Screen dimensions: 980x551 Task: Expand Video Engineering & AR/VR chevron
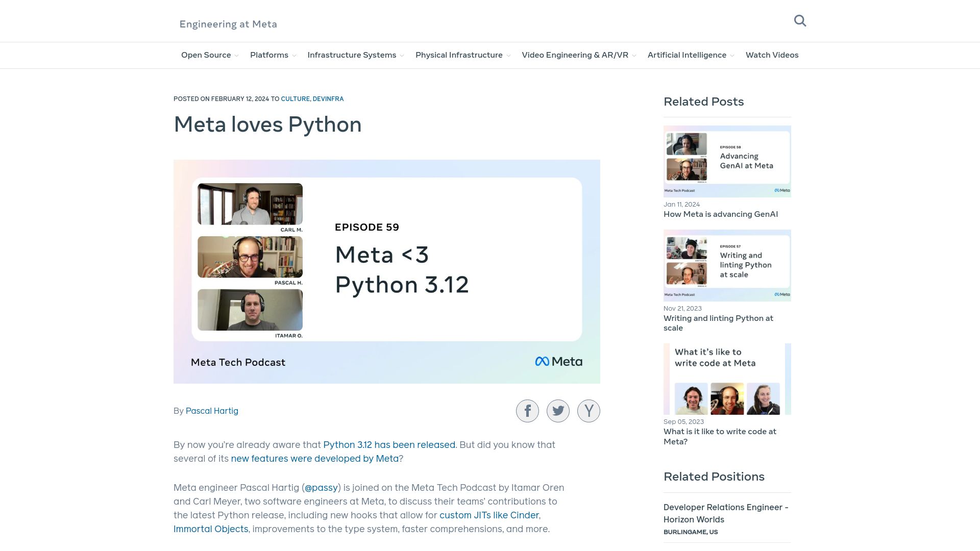coord(634,56)
